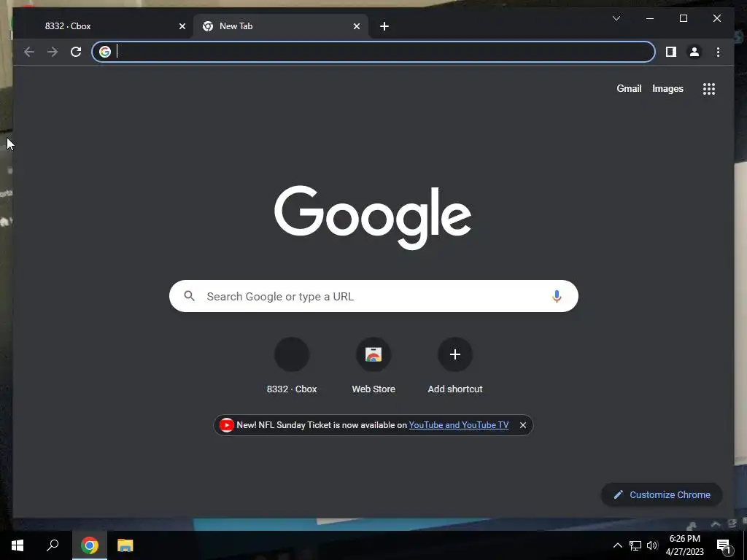Close the New Tab tab
Viewport: 747px width, 560px height.
pyautogui.click(x=356, y=26)
